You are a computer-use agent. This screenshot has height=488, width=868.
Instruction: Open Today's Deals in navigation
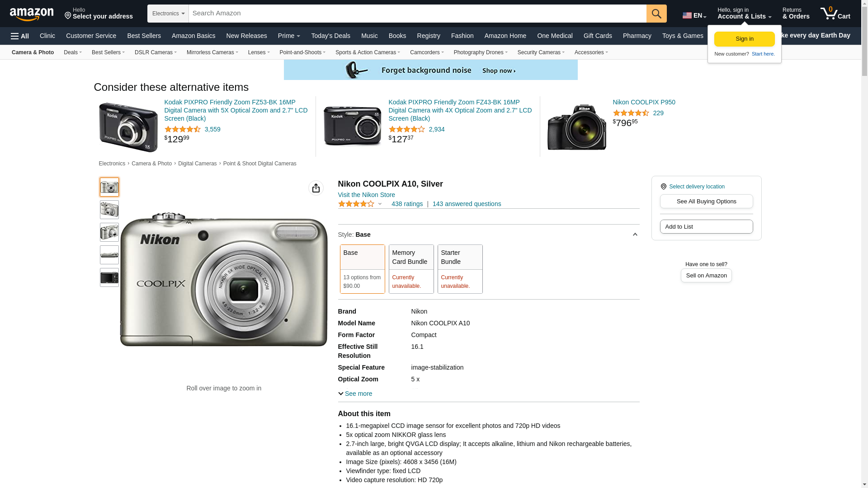pos(330,36)
